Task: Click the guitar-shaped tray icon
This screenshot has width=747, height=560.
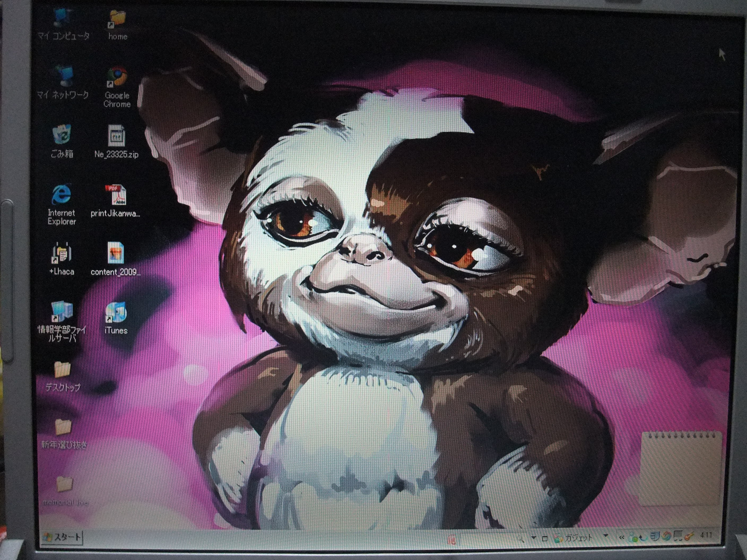Action: (x=689, y=537)
